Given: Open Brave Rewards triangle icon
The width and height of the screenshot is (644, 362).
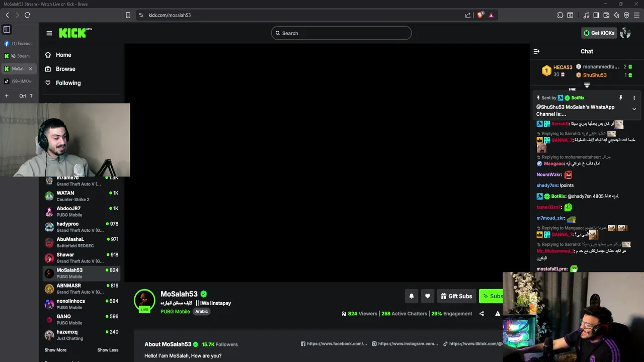Looking at the screenshot, I should (x=491, y=15).
